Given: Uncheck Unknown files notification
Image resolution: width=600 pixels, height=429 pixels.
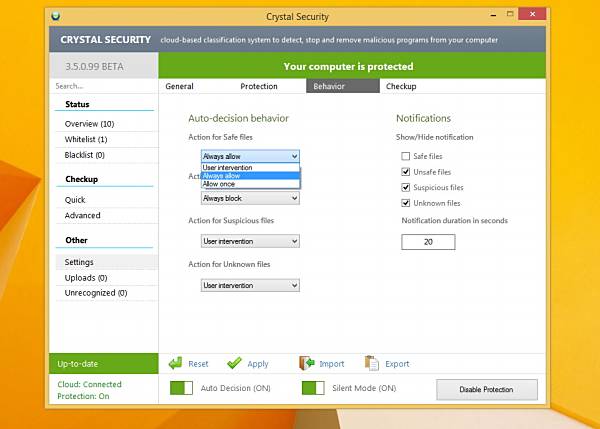Looking at the screenshot, I should click(406, 203).
